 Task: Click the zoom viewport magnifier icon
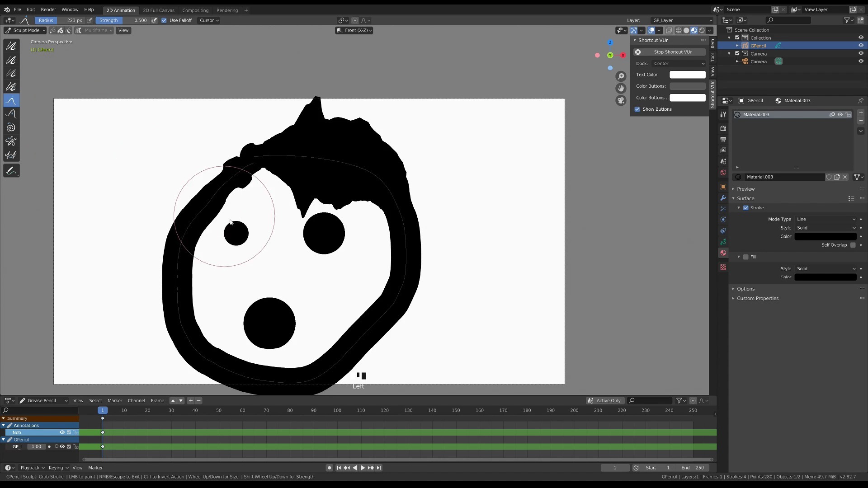pyautogui.click(x=621, y=76)
